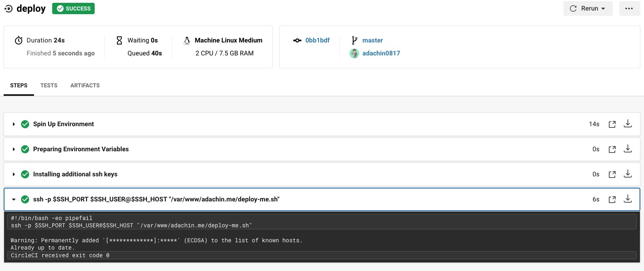Click the more options ellipsis button
The image size is (644, 271).
(629, 8)
